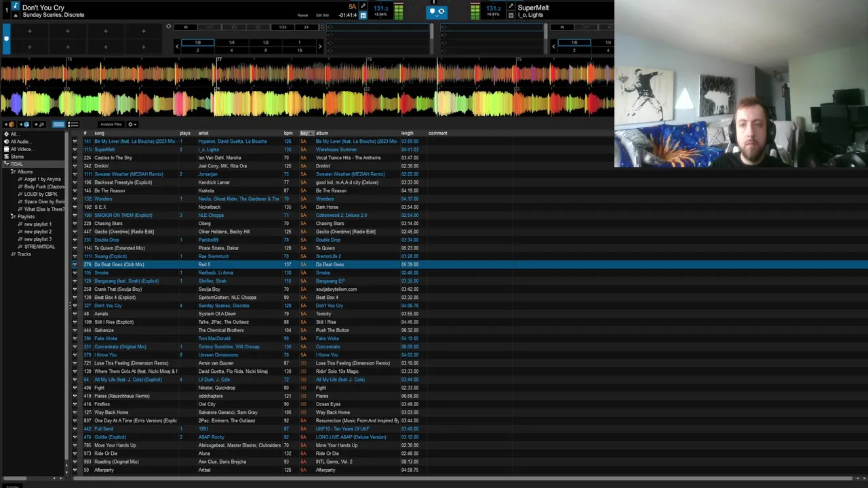Shift right deck autoloop range left
Image resolution: width=868 pixels, height=488 pixels.
coord(553,47)
